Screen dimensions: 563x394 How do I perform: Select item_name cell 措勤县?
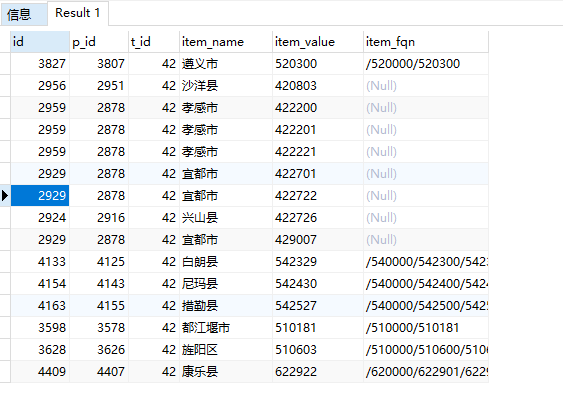(226, 306)
